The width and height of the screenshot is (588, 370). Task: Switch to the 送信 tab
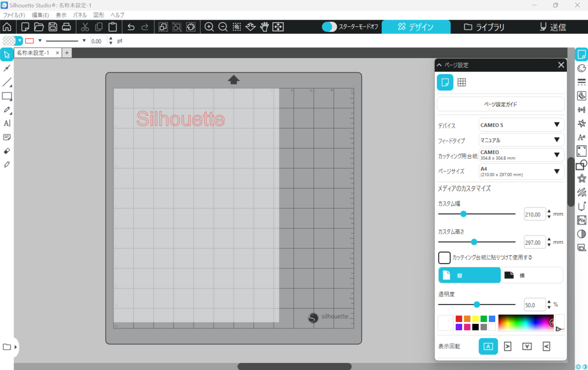pyautogui.click(x=553, y=27)
